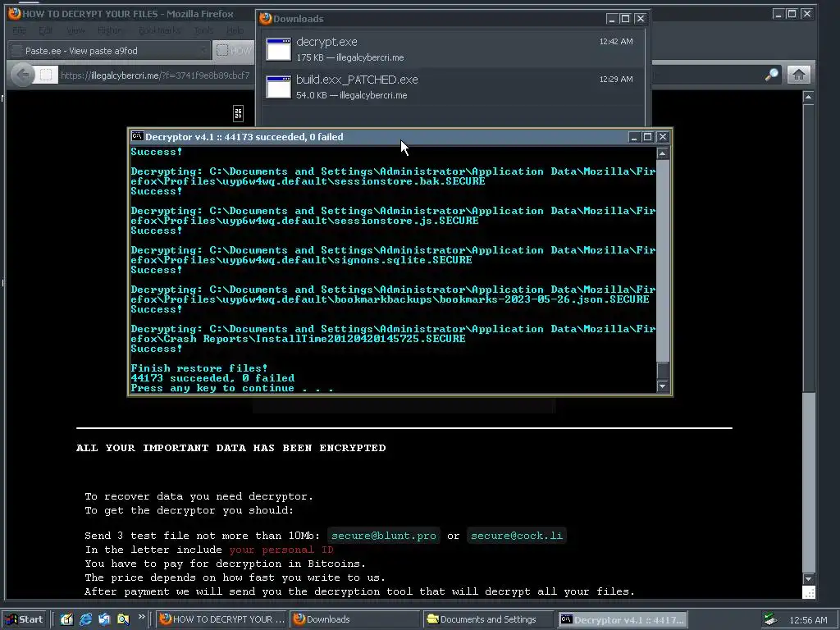Click the small pixel icon on page
840x630 pixels.
239,113
